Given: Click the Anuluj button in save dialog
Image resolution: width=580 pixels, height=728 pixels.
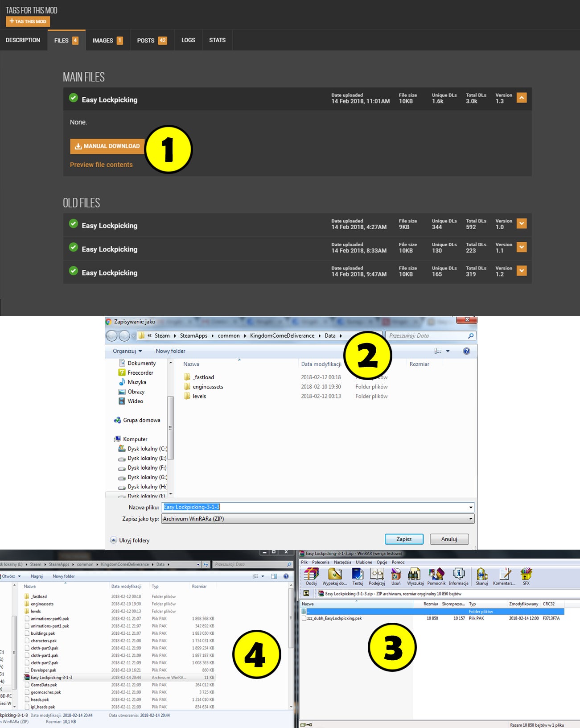Looking at the screenshot, I should [x=449, y=539].
